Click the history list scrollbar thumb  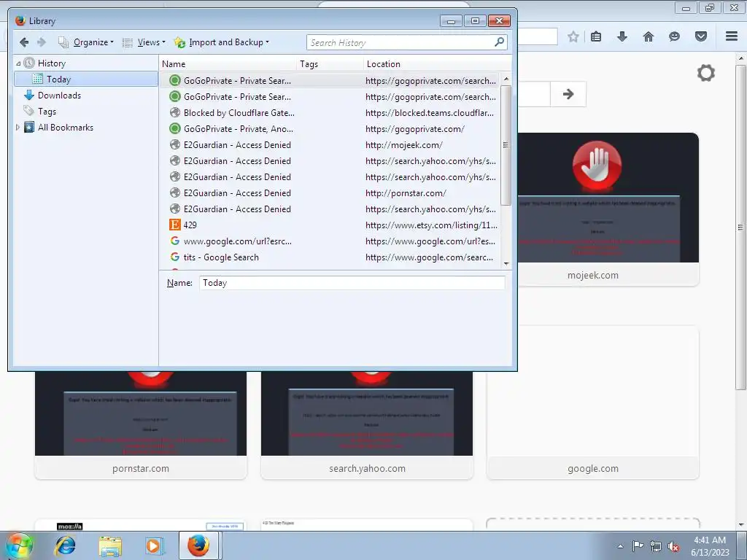506,145
